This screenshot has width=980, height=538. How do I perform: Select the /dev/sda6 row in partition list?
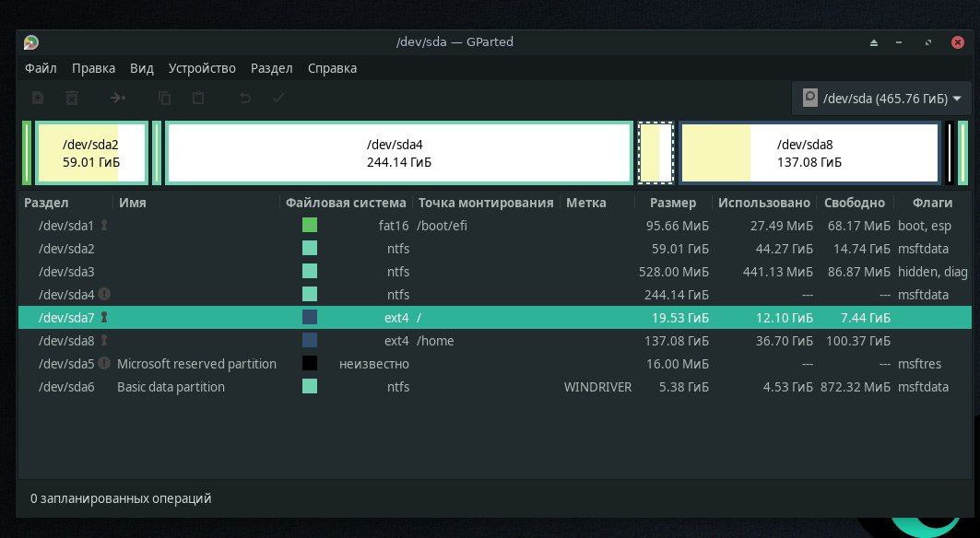pos(494,386)
